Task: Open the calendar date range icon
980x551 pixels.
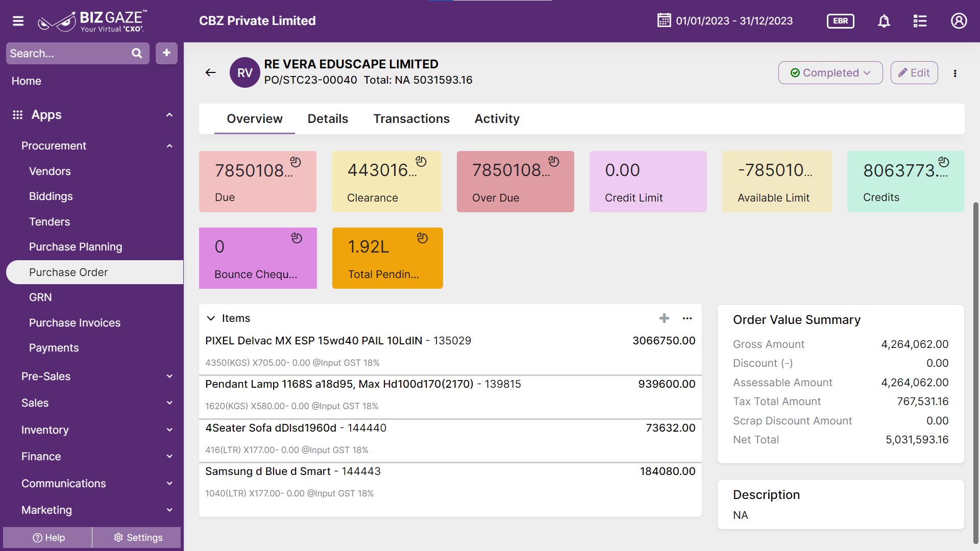Action: (664, 20)
